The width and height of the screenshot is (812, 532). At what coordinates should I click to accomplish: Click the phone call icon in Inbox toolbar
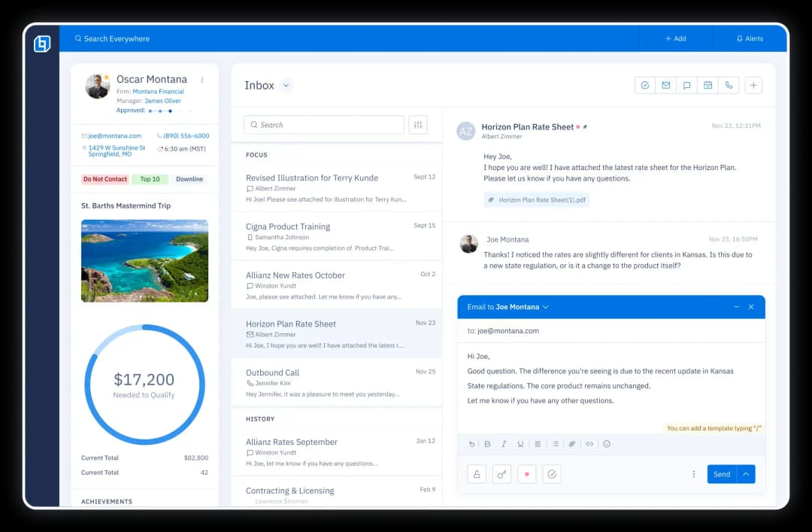729,86
